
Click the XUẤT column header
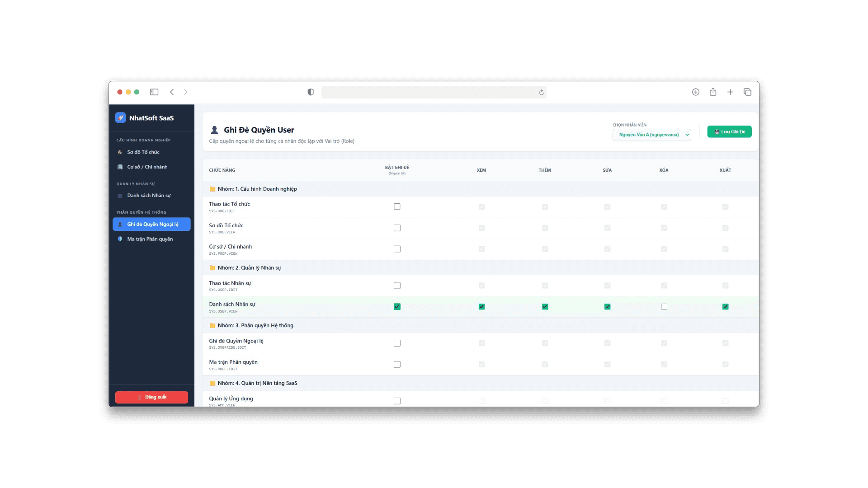[725, 170]
